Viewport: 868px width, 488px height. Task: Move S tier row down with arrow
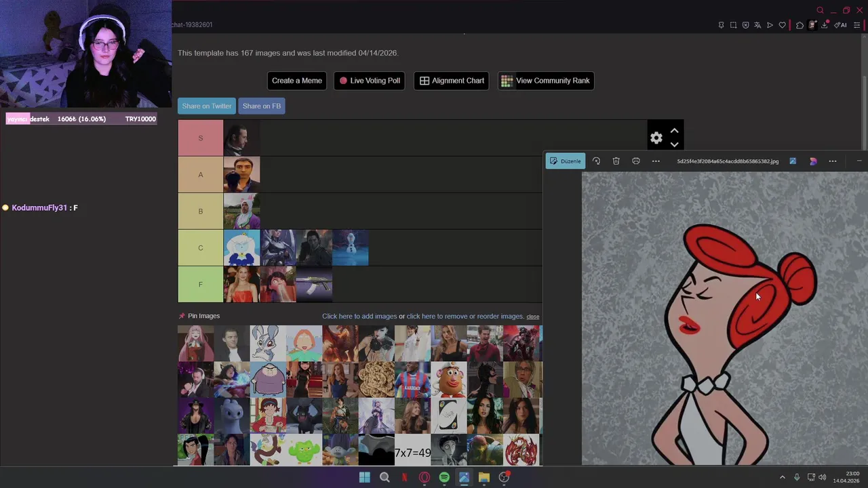[674, 144]
